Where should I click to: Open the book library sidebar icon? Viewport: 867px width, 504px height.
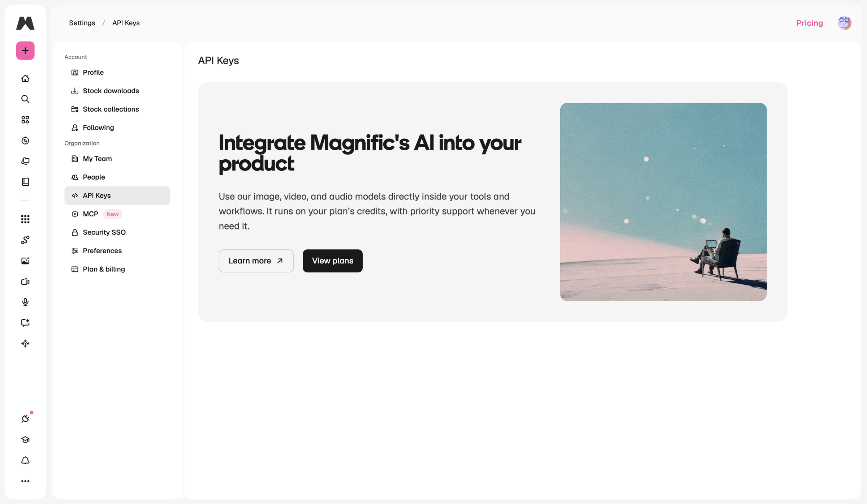pyautogui.click(x=25, y=182)
